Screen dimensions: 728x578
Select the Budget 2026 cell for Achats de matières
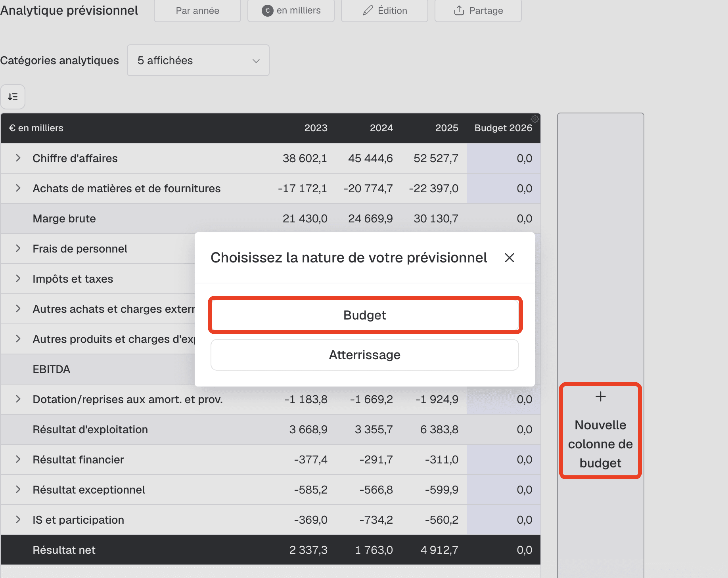point(504,188)
